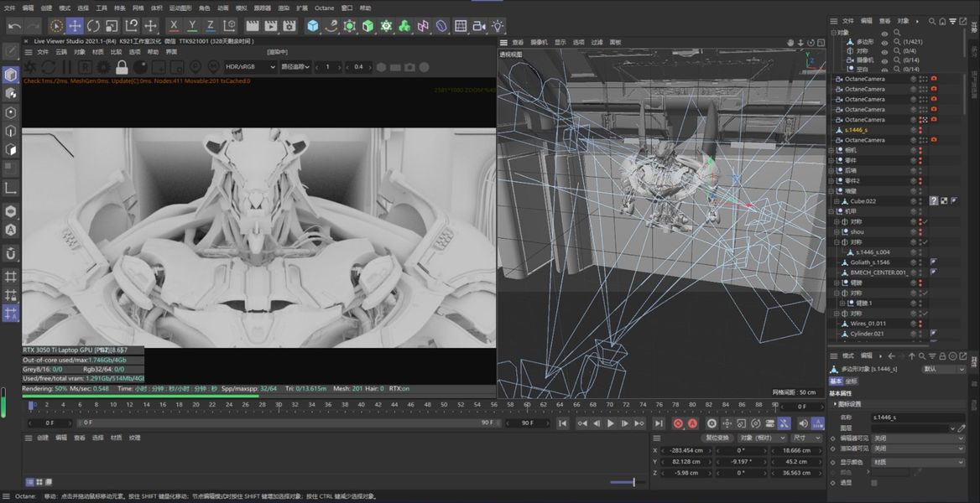Open 渲染器可见 dropdown
980x503 pixels.
pyautogui.click(x=918, y=449)
